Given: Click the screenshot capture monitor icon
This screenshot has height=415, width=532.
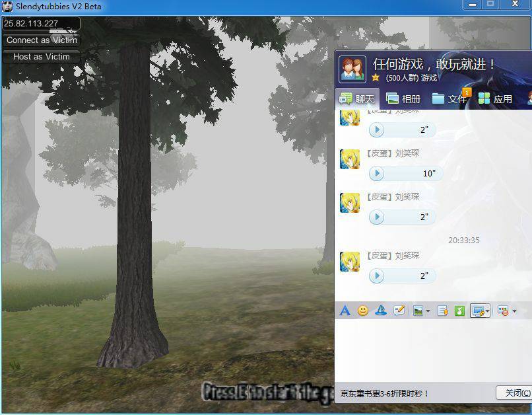Looking at the screenshot, I should click(x=478, y=311).
